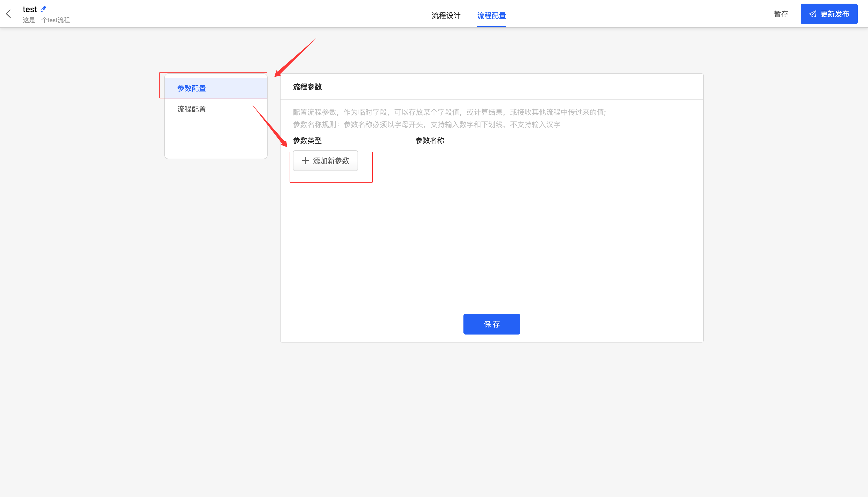Click the 更新发布 button label
868x497 pixels.
pos(835,14)
